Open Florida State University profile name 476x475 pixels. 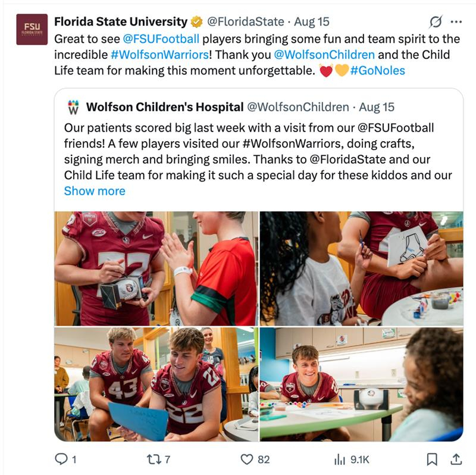tap(120, 22)
